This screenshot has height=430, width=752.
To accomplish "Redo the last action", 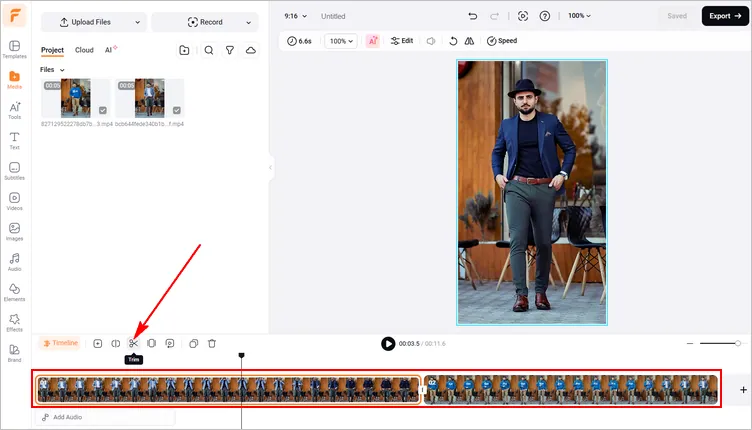I will pyautogui.click(x=494, y=16).
